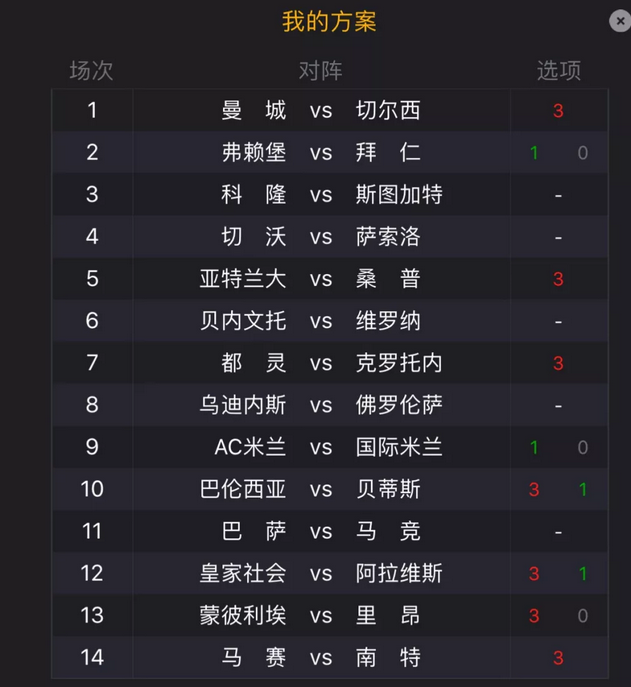Select match 1 曼城 vs 切尔西 row

pos(330,110)
